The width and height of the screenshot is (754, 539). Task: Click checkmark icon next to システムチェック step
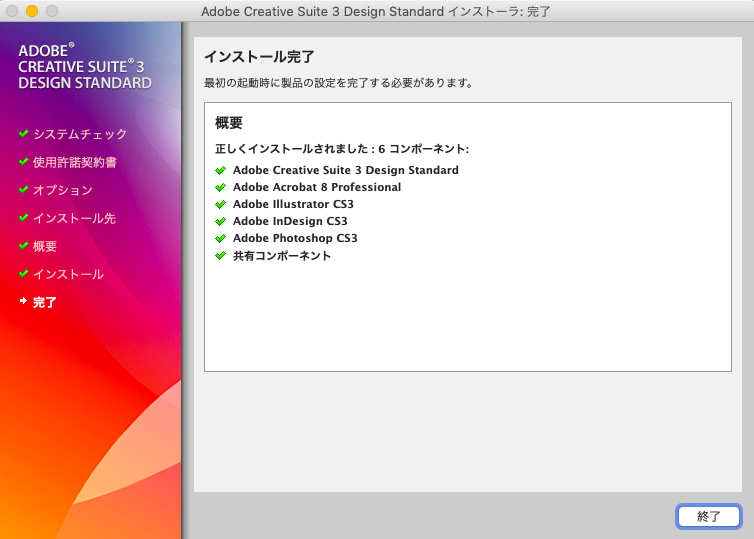tap(24, 133)
